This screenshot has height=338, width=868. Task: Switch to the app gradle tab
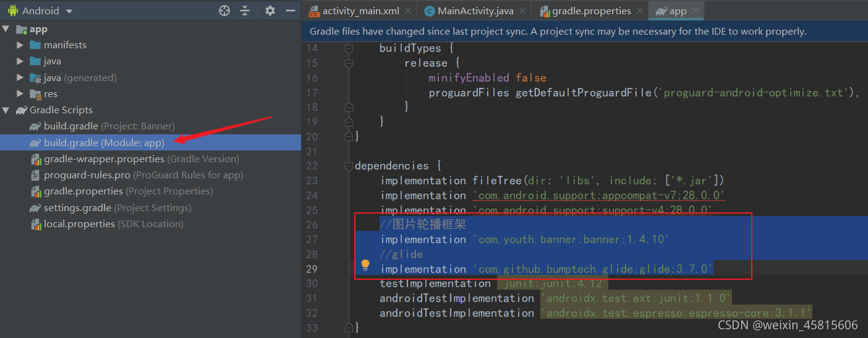[x=678, y=11]
